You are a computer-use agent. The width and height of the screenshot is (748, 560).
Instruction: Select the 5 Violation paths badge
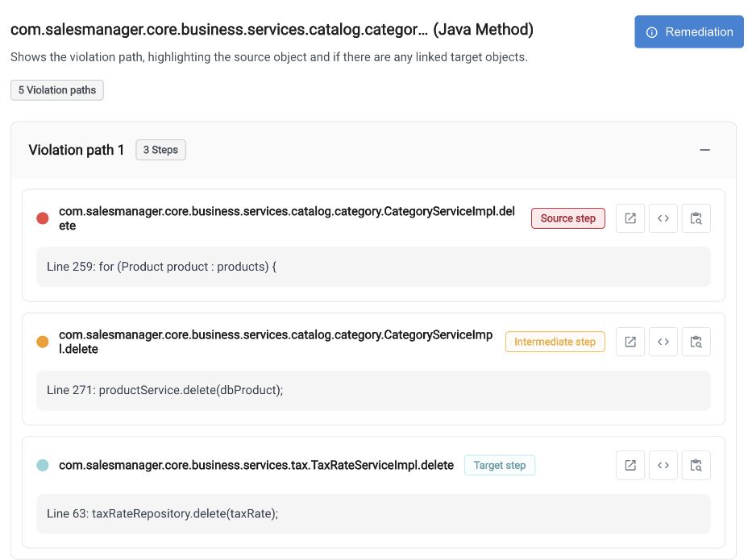[x=57, y=90]
